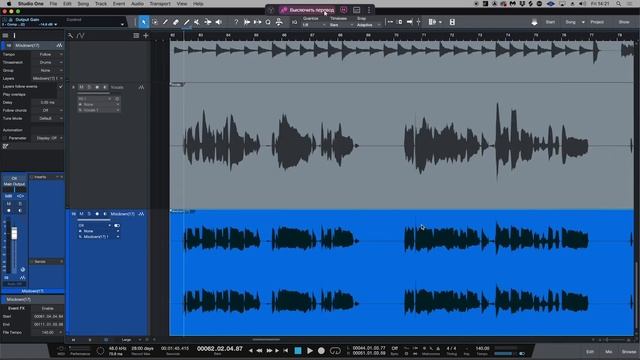Open the Transport menu
This screenshot has height=360, width=640.
click(x=160, y=4)
